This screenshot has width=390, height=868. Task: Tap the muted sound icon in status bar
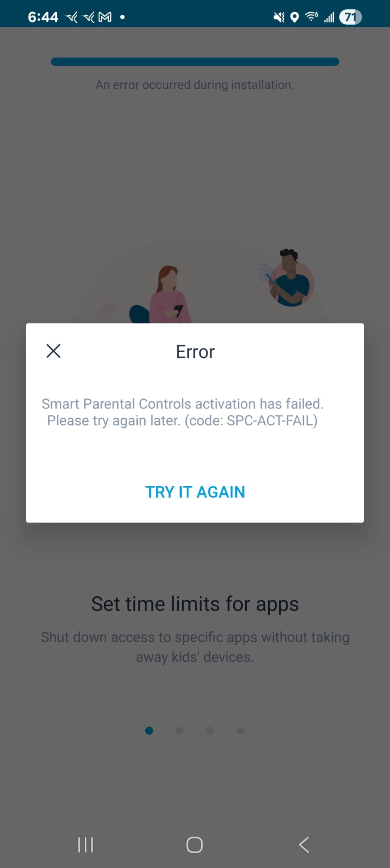(279, 17)
